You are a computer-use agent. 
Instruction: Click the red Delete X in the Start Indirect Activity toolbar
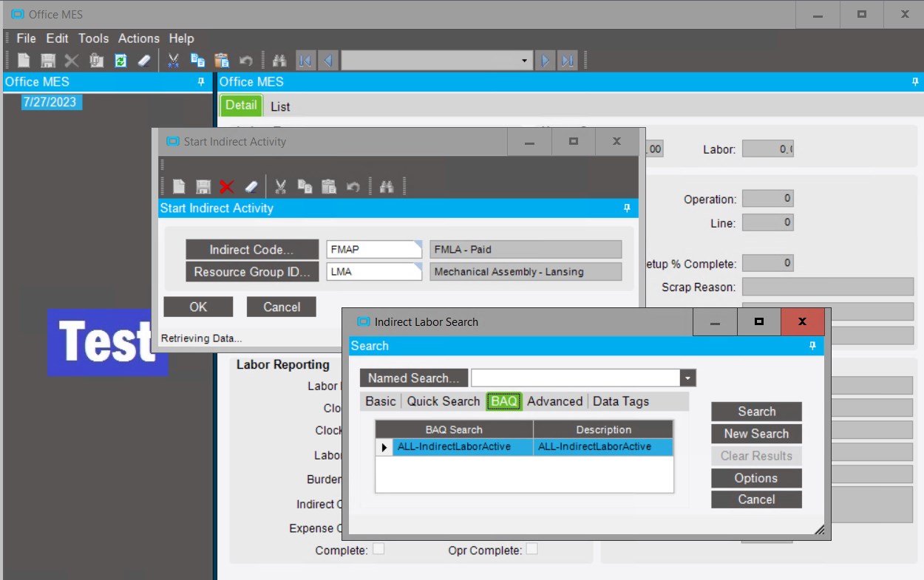tap(227, 187)
